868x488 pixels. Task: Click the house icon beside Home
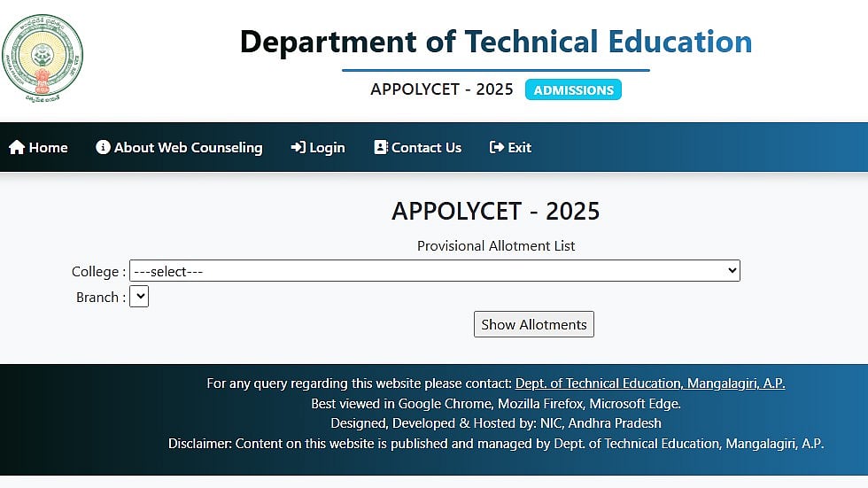[x=17, y=148]
